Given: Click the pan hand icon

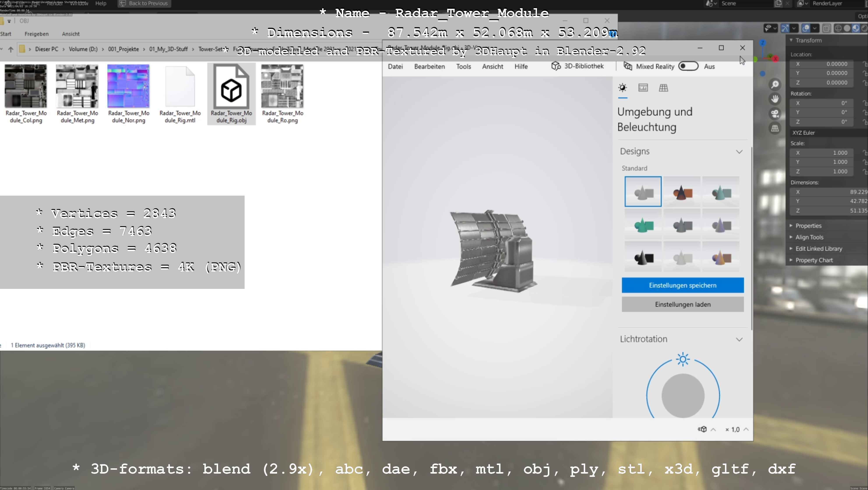Looking at the screenshot, I should [775, 99].
